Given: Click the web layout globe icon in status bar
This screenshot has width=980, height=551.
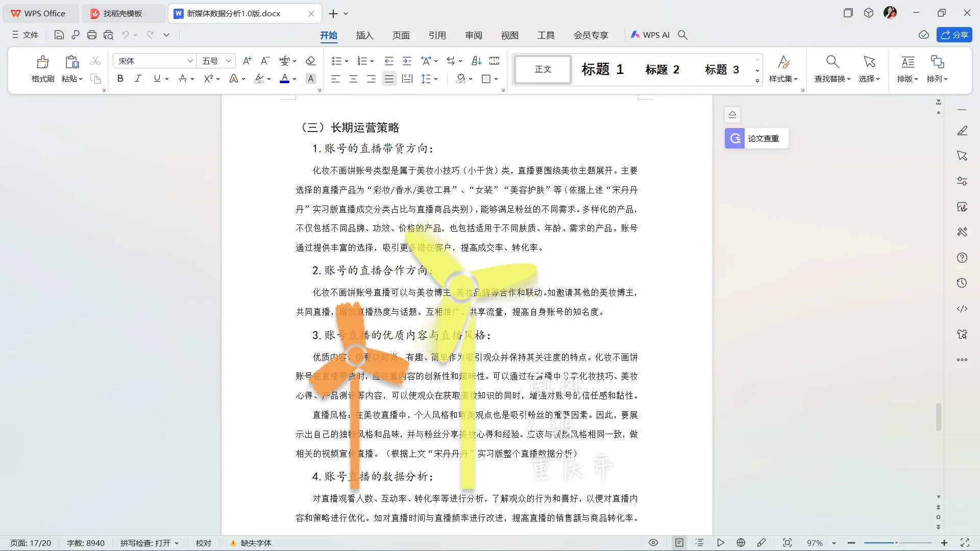Looking at the screenshot, I should point(741,543).
